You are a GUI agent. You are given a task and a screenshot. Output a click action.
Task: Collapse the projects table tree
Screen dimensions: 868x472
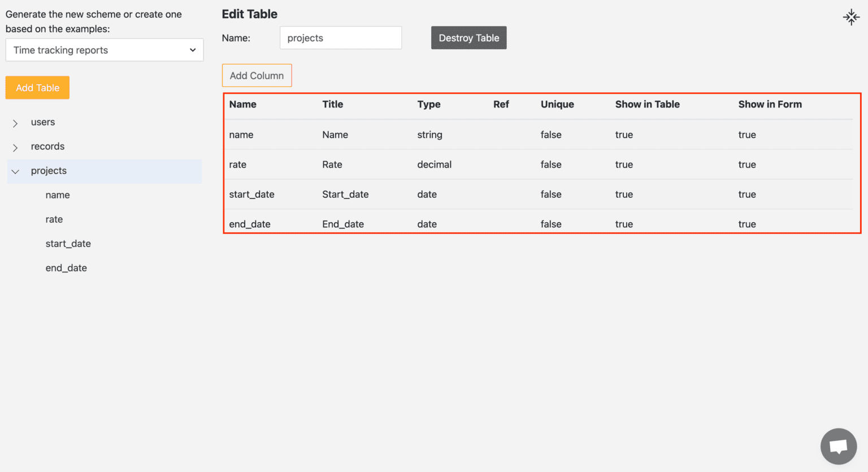(15, 172)
